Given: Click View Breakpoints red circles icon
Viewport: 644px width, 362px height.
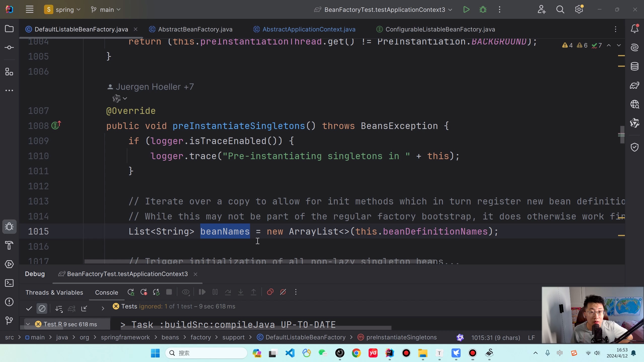Looking at the screenshot, I should 270,292.
